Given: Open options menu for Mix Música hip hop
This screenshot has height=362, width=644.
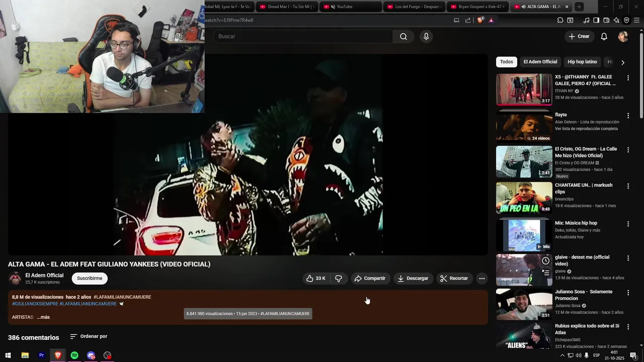Looking at the screenshot, I should click(628, 224).
